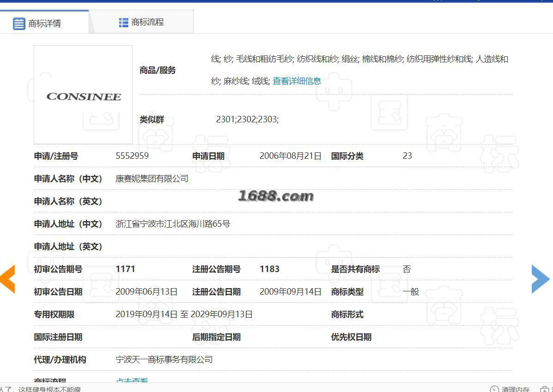Click the 商标形式 label

pyautogui.click(x=347, y=314)
